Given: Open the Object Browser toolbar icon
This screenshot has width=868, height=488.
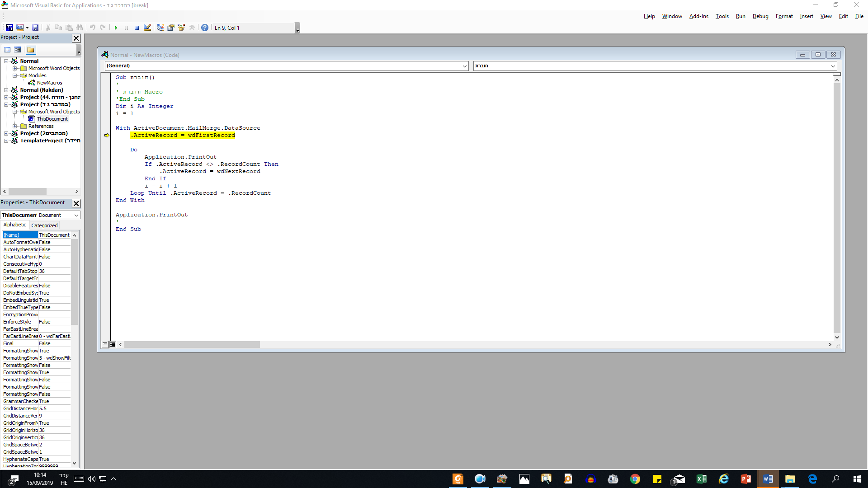Looking at the screenshot, I should click(x=181, y=28).
